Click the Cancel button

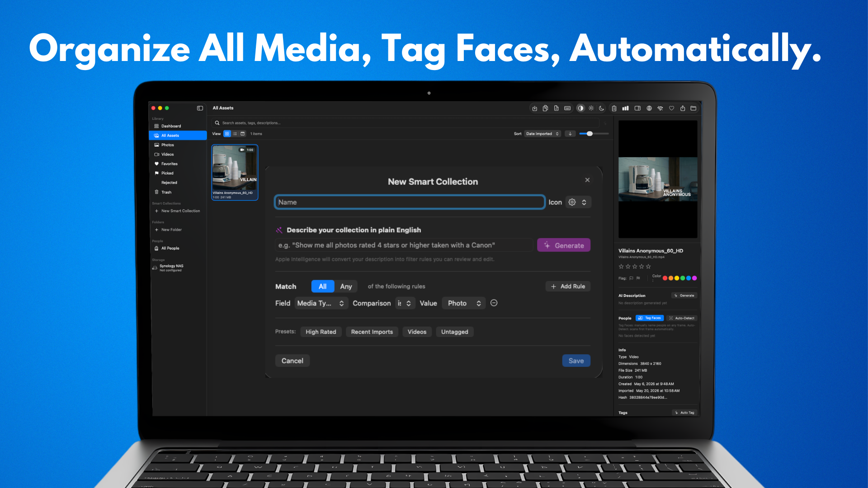pos(292,361)
